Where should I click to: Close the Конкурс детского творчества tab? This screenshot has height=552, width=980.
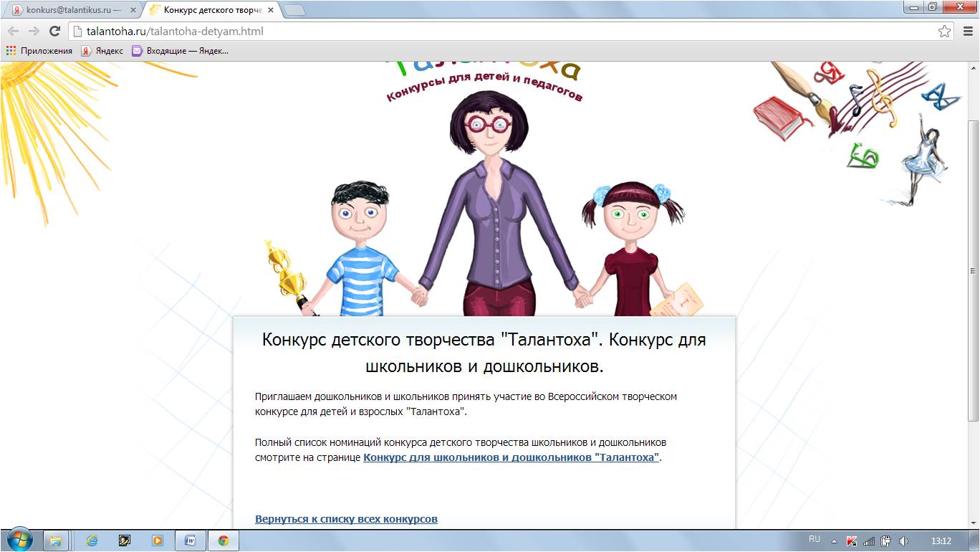coord(271,11)
